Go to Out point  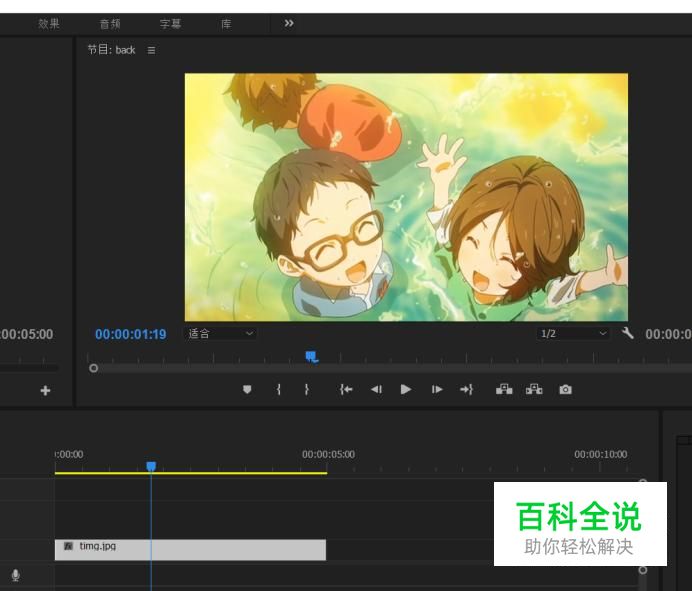(x=466, y=389)
